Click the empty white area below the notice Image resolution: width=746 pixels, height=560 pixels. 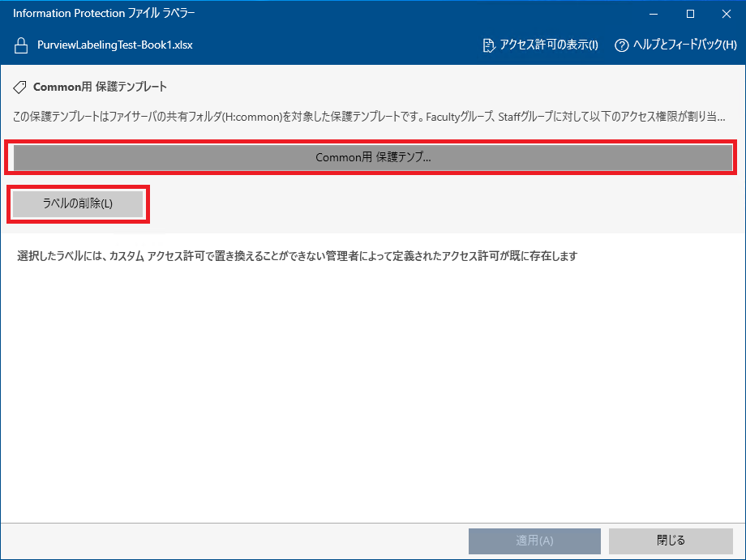coord(373,389)
